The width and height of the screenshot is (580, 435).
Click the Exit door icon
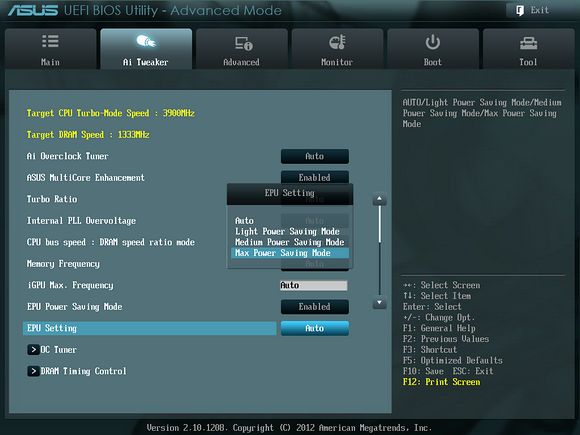point(520,10)
